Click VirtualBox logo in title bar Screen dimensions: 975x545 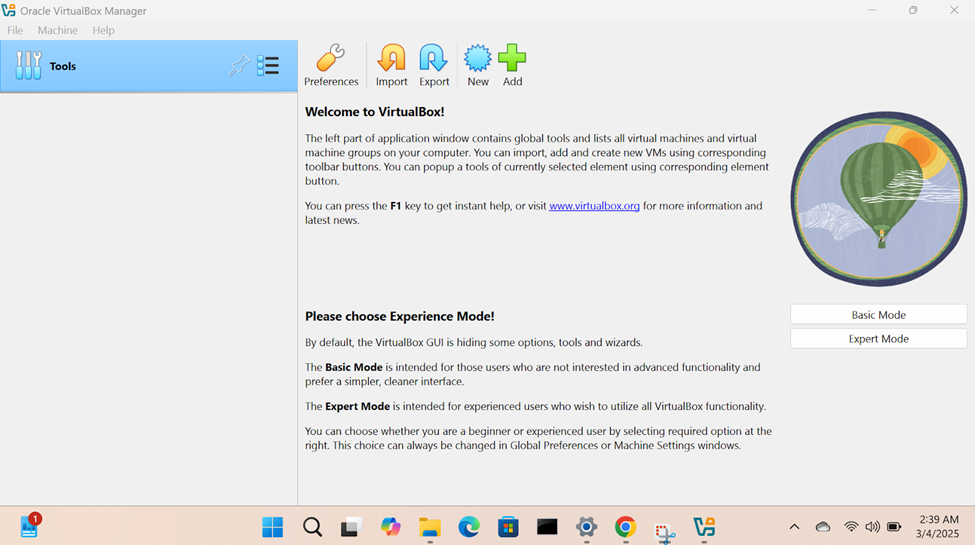pos(9,11)
